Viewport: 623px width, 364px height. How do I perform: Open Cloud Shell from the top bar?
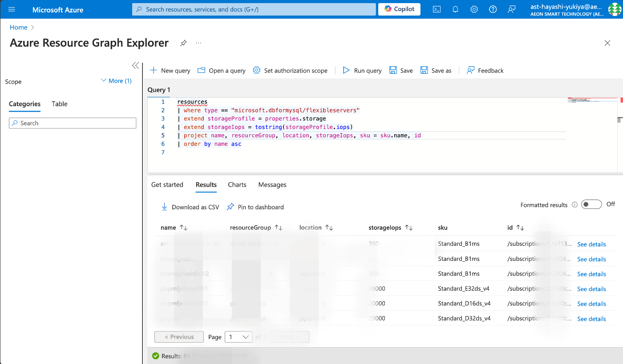pyautogui.click(x=437, y=9)
